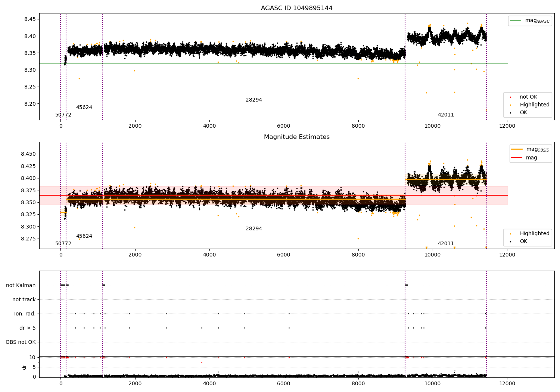Click y-tick 8.275 in Magnitude Estimates panel
This screenshot has width=560, height=392.
pyautogui.click(x=28, y=239)
